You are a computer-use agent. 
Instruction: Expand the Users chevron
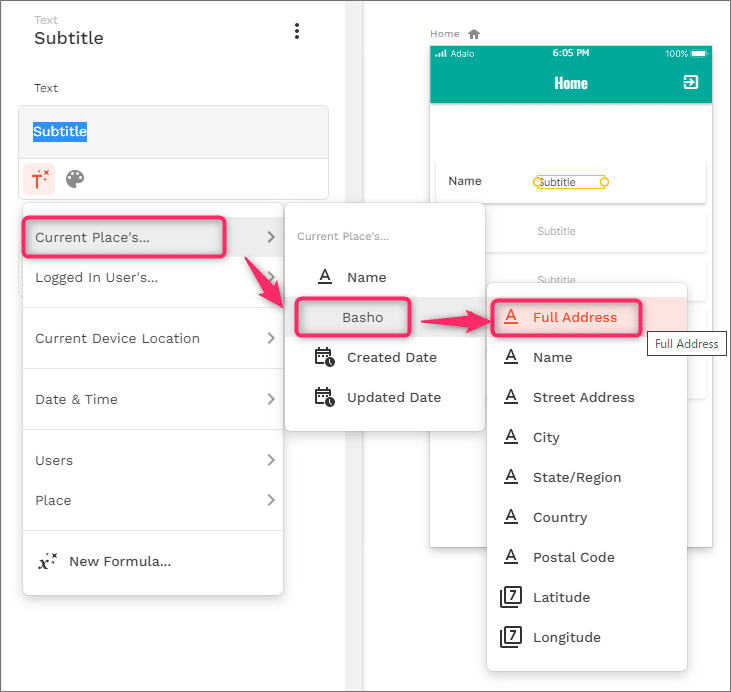[x=271, y=460]
